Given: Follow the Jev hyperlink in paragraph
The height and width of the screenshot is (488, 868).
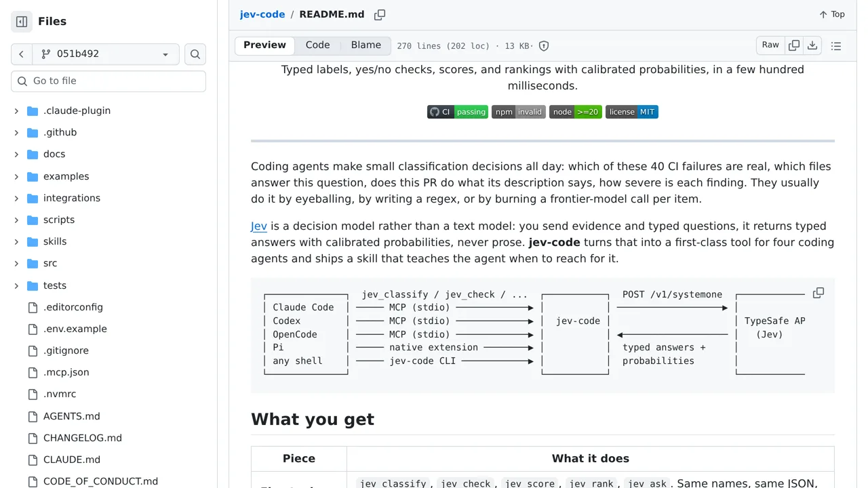Looking at the screenshot, I should [259, 226].
